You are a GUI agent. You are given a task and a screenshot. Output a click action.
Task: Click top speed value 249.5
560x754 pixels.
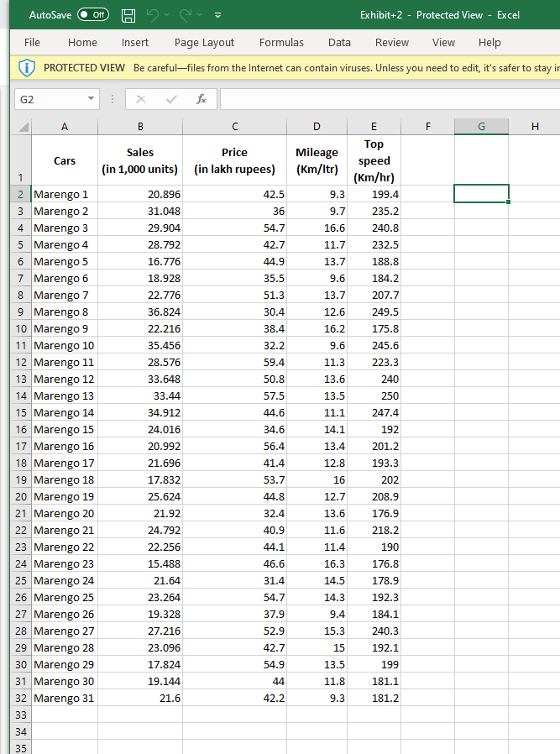[x=374, y=312]
